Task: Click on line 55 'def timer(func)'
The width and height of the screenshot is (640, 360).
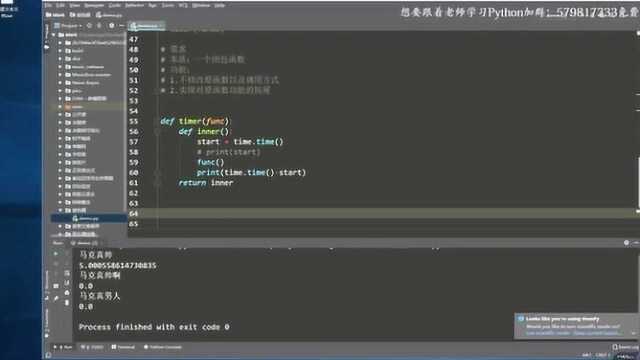Action: click(x=195, y=121)
